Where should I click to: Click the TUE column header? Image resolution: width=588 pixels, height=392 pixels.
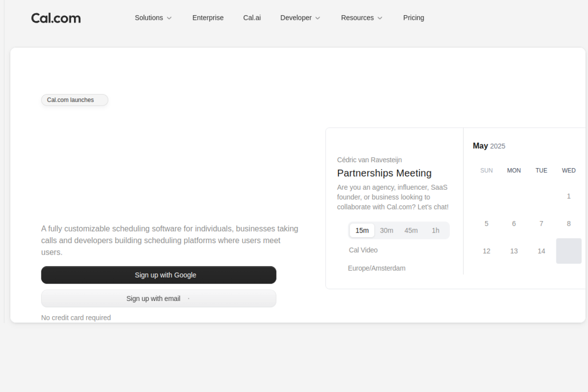click(542, 170)
